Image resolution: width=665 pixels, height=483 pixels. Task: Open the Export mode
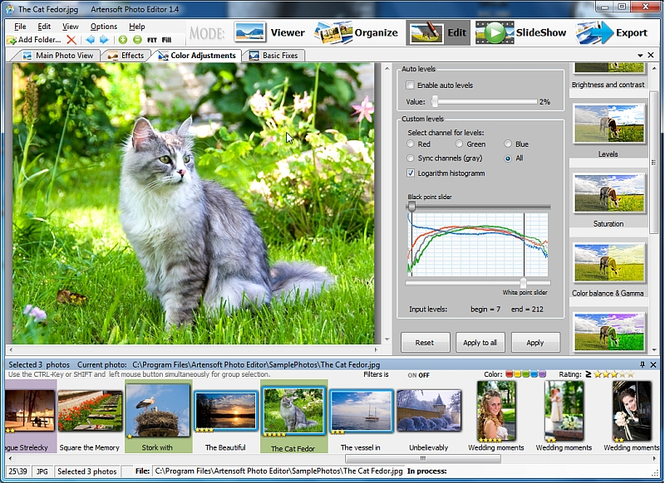[x=611, y=33]
